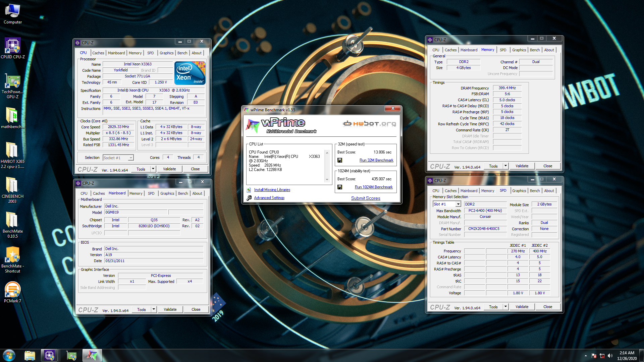Click the Windows Start orb
Image resolution: width=644 pixels, height=362 pixels.
[x=9, y=355]
